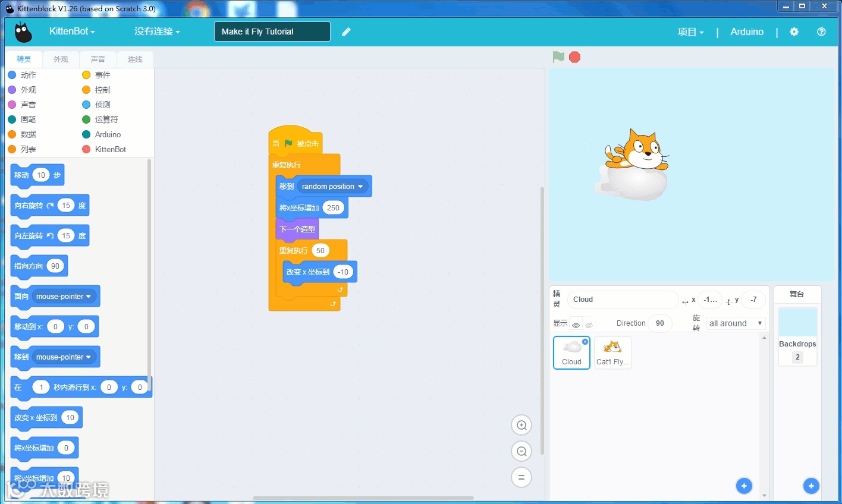Hide the sprite using crossed eye icon
The width and height of the screenshot is (842, 504).
[589, 325]
